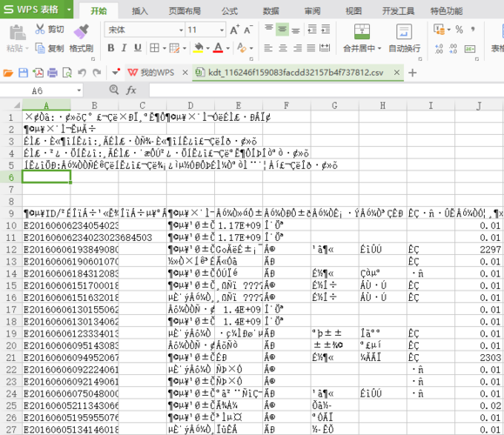Screen dimensions: 504x435
Task: Click the WPS 表格 application button
Action: click(x=31, y=10)
